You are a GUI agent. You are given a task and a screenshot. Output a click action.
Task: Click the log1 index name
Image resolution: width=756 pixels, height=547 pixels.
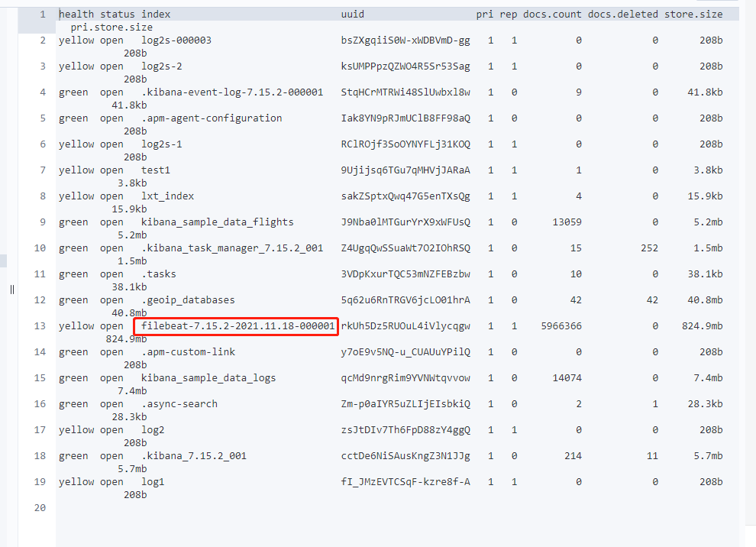coord(153,482)
